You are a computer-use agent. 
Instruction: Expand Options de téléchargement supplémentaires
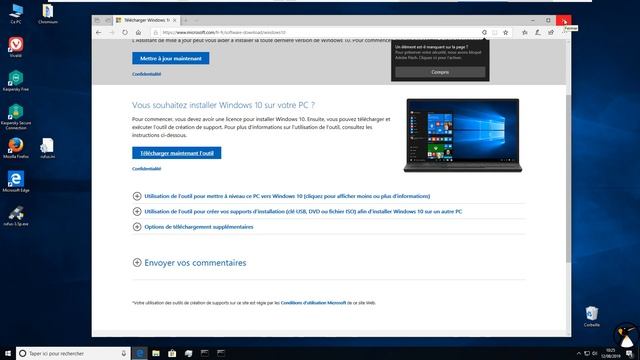pos(193,227)
